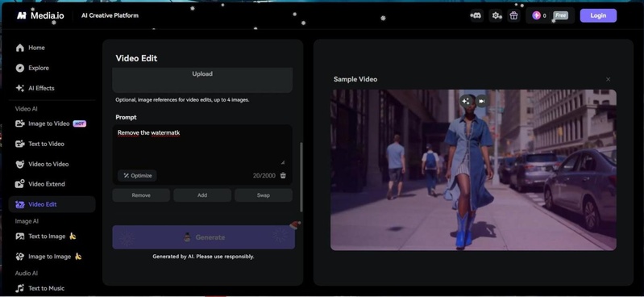
Task: Click the Free plan badge
Action: pyautogui.click(x=560, y=15)
